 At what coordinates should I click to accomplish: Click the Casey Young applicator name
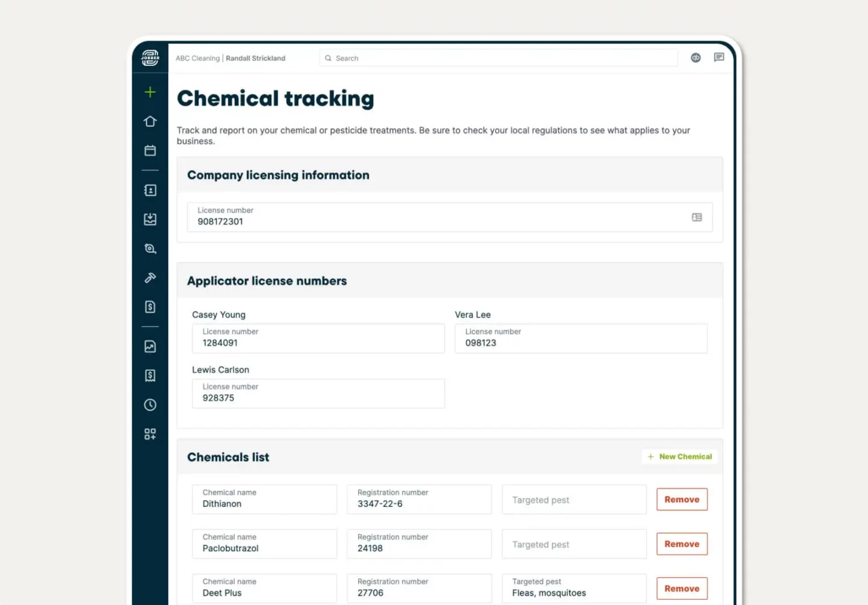219,315
